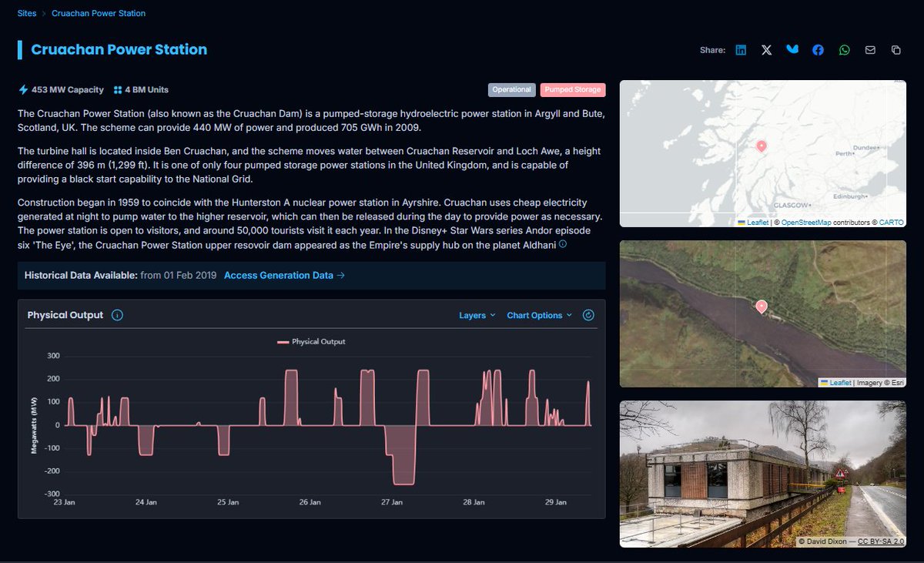Click 4 BM Units text
924x563 pixels.
click(x=147, y=90)
